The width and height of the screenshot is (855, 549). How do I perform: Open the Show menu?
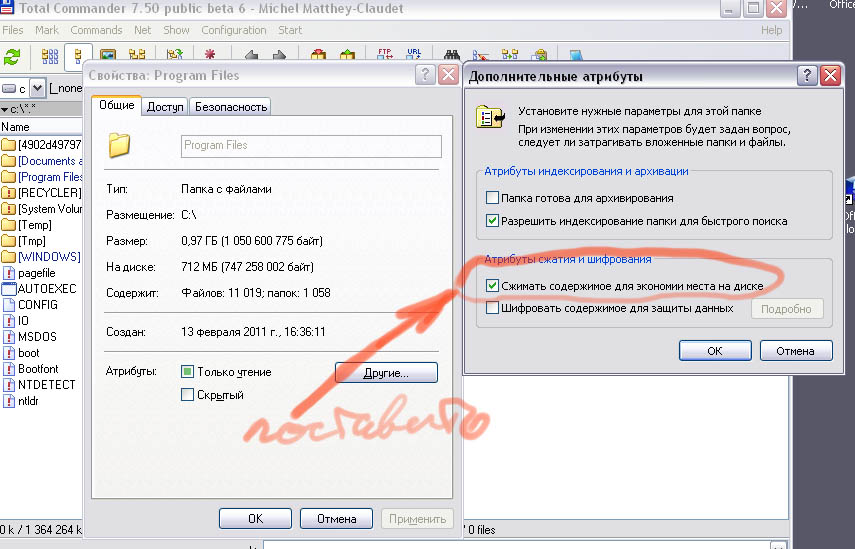pyautogui.click(x=176, y=30)
